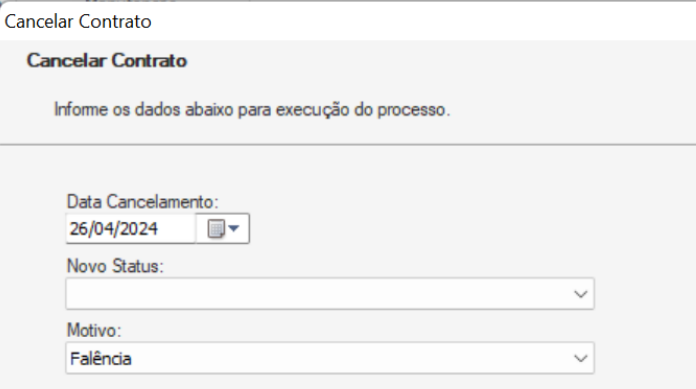Click the Motivo field showing Falência
This screenshot has height=389, width=696.
click(x=330, y=358)
